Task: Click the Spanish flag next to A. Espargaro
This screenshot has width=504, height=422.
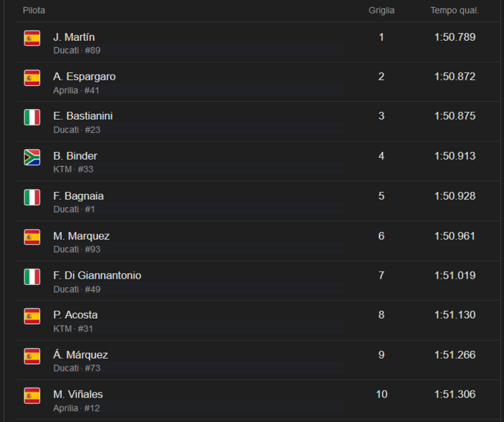Action: [x=32, y=77]
